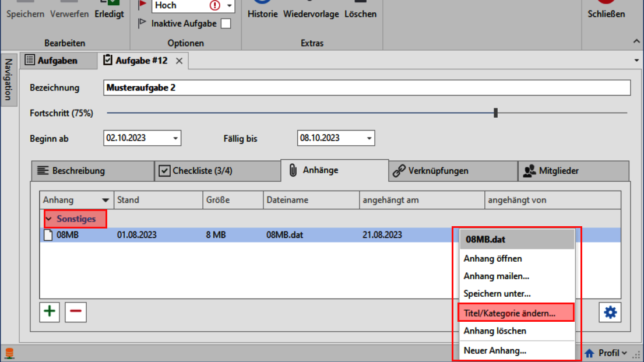This screenshot has width=644, height=362.
Task: Enable the Inaktive Aufgabe checkbox
Action: click(226, 24)
